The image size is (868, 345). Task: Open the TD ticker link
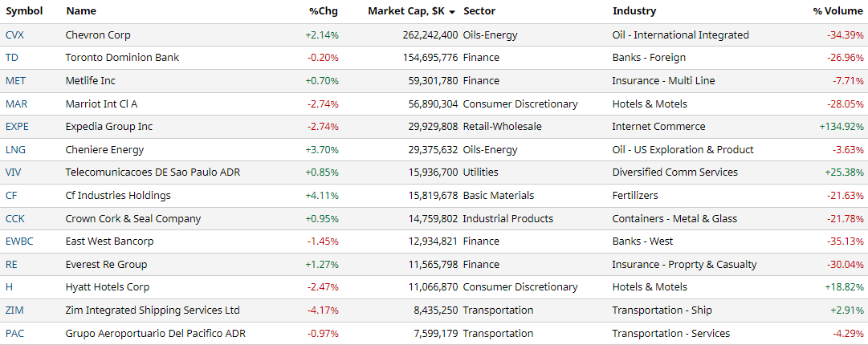[12, 58]
